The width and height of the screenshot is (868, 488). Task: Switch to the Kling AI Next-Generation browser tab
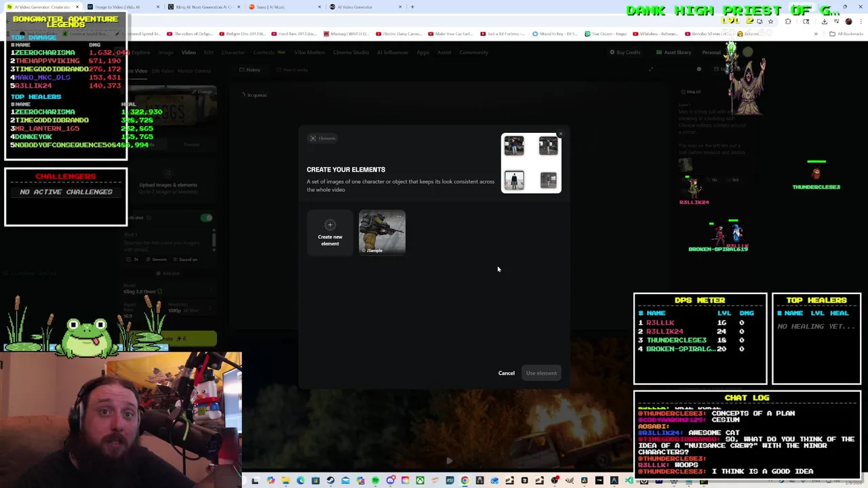[x=203, y=7]
